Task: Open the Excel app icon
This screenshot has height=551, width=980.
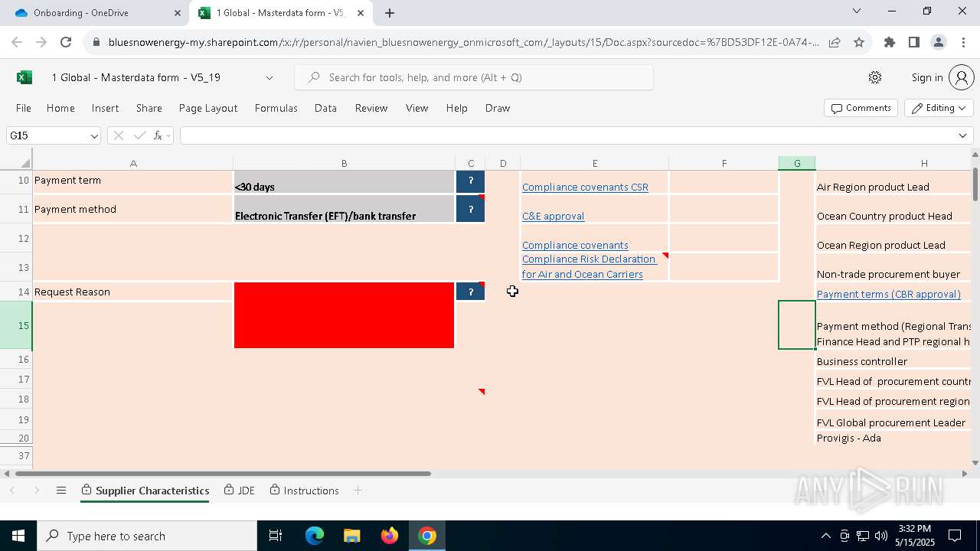Action: coord(24,77)
